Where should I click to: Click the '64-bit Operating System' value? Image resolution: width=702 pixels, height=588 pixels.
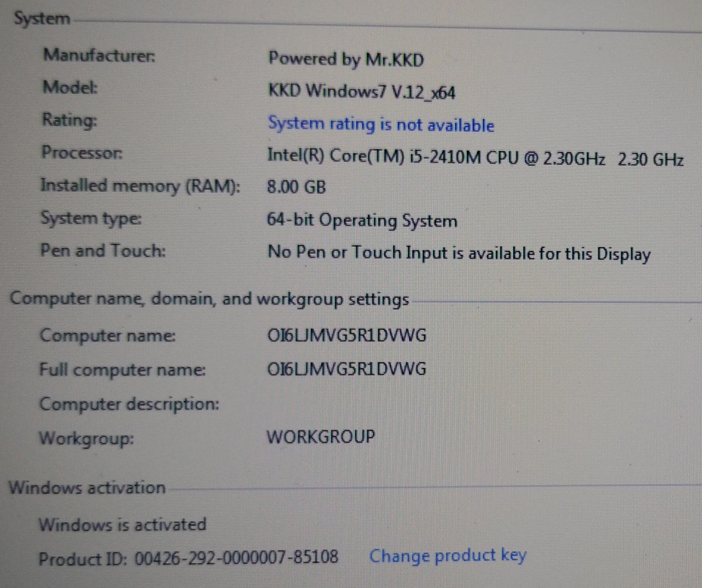[x=362, y=221]
